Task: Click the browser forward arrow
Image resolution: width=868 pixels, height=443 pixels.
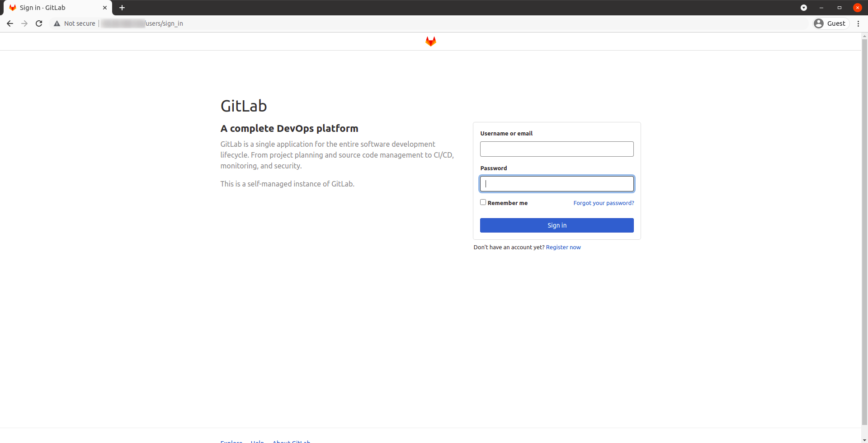Action: click(x=24, y=23)
